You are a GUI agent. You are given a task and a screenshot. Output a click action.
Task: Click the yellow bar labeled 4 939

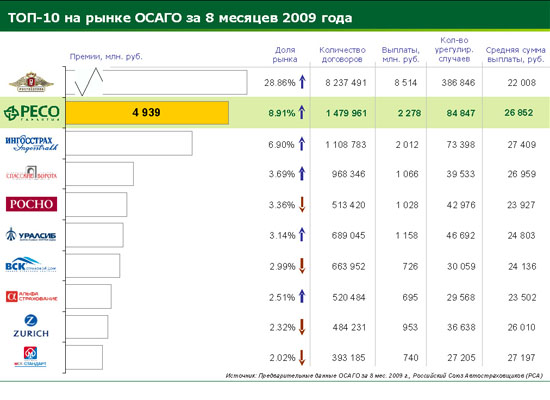point(147,113)
